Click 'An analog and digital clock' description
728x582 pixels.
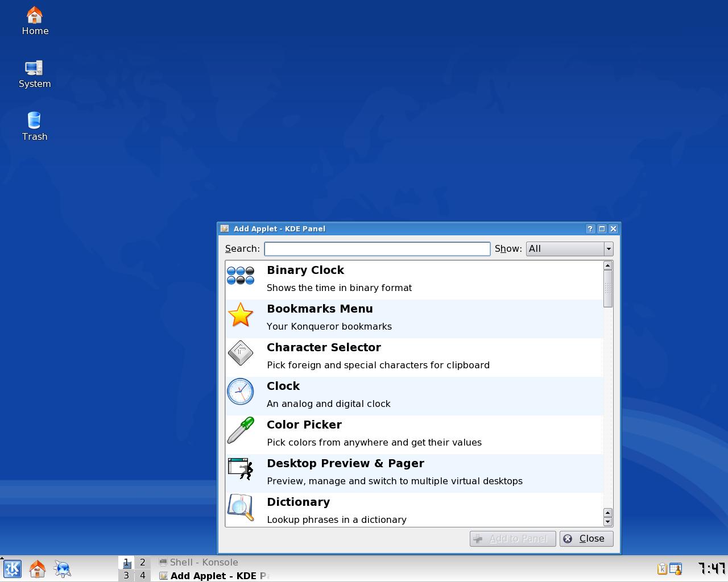point(329,404)
